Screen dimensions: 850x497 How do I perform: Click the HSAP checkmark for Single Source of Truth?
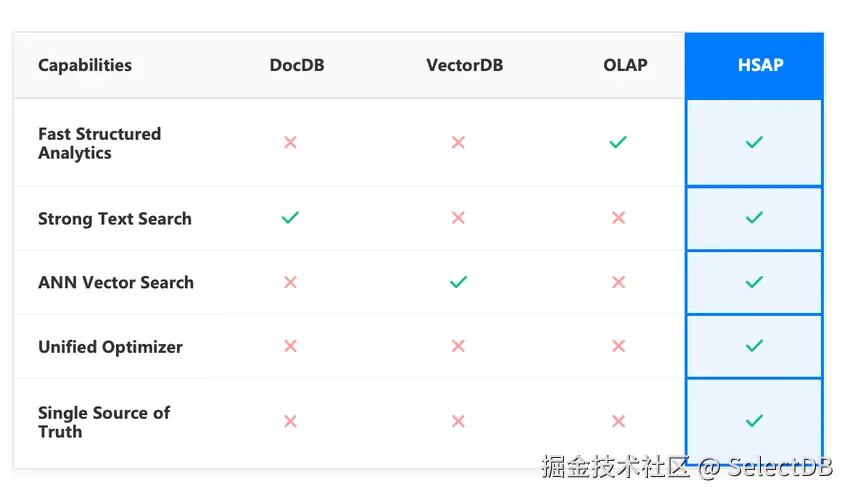click(x=754, y=421)
